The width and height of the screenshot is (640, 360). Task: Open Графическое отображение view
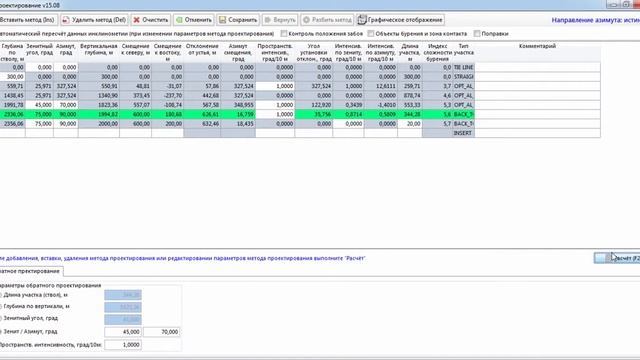(400, 20)
